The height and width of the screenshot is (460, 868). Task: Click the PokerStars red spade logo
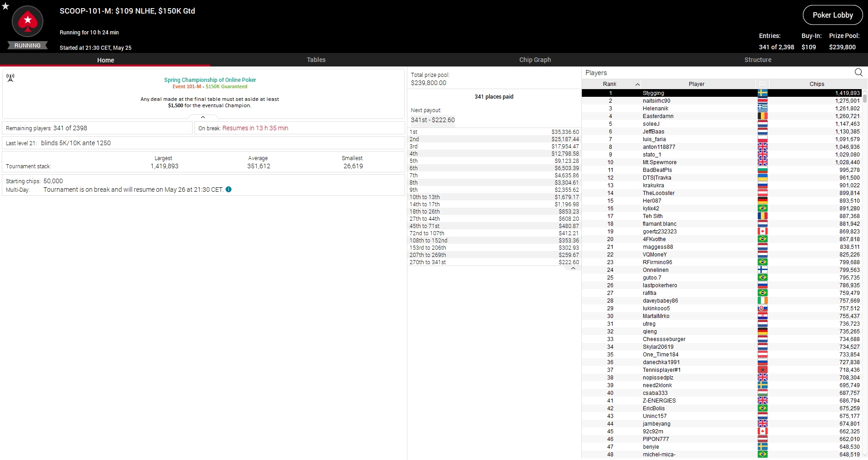coord(28,21)
